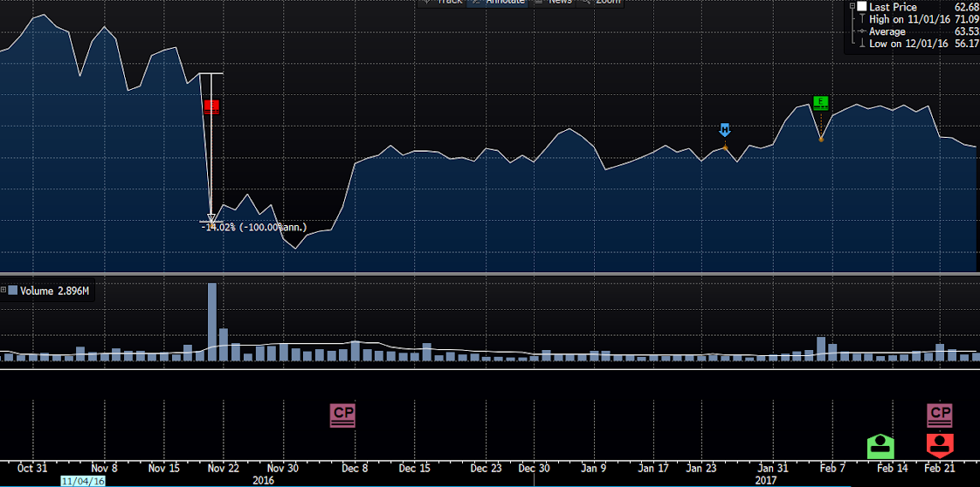Viewport: 980px width, 487px height.
Task: Click the 2017 year label on axis
Action: pyautogui.click(x=766, y=480)
